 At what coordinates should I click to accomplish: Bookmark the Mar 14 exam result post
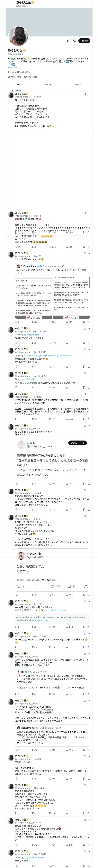pyautogui.click(x=84, y=247)
